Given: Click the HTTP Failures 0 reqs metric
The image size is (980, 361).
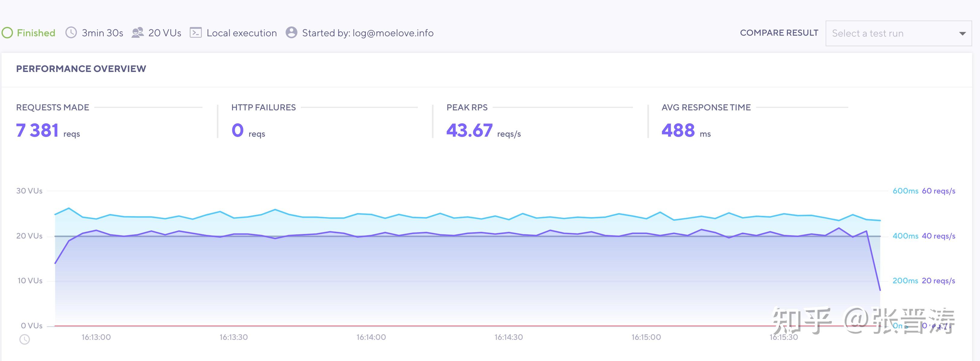Looking at the screenshot, I should (x=248, y=131).
